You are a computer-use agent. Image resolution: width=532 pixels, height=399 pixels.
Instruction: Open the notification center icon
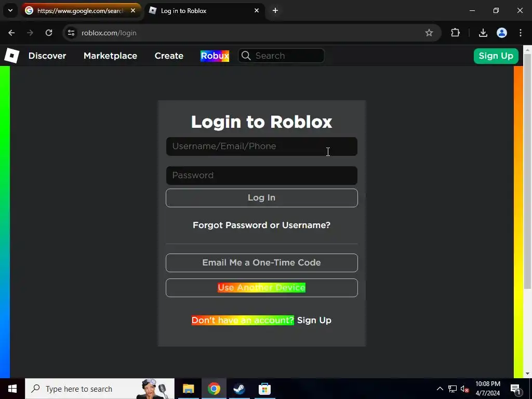click(x=515, y=389)
